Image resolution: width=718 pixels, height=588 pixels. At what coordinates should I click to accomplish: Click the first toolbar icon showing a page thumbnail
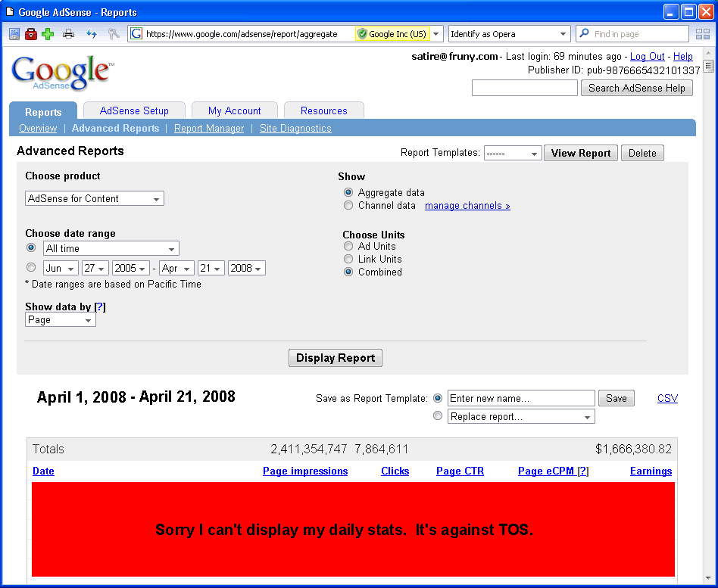[x=14, y=34]
